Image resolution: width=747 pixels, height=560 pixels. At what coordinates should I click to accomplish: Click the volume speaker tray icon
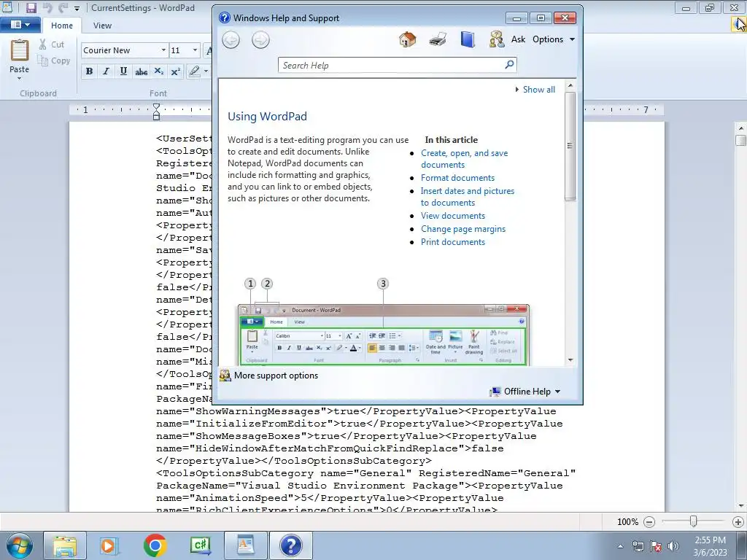673,546
